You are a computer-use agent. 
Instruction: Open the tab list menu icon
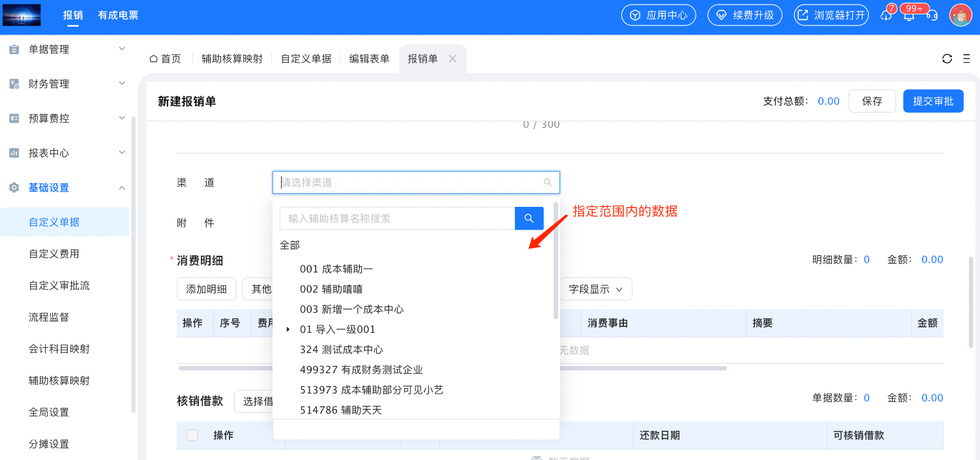[x=966, y=59]
